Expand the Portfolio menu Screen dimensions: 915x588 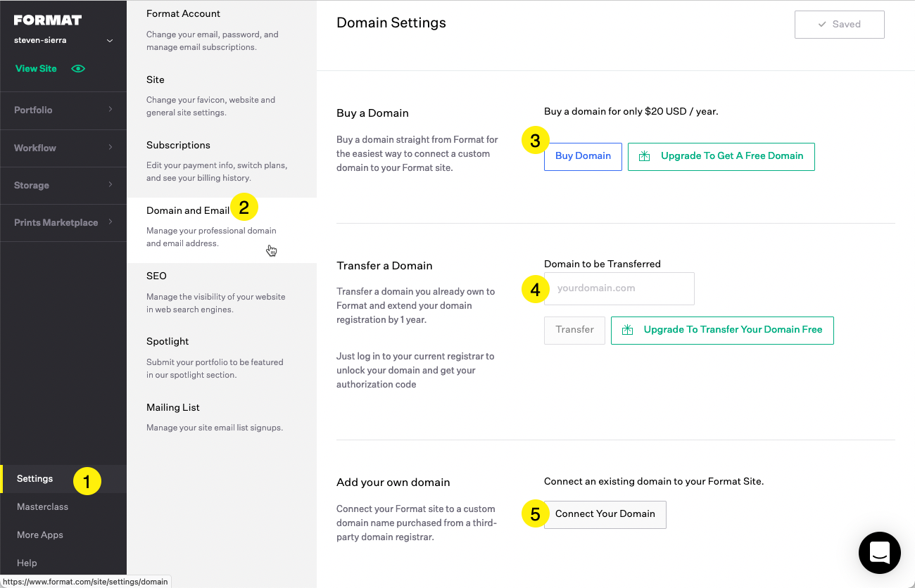click(63, 110)
